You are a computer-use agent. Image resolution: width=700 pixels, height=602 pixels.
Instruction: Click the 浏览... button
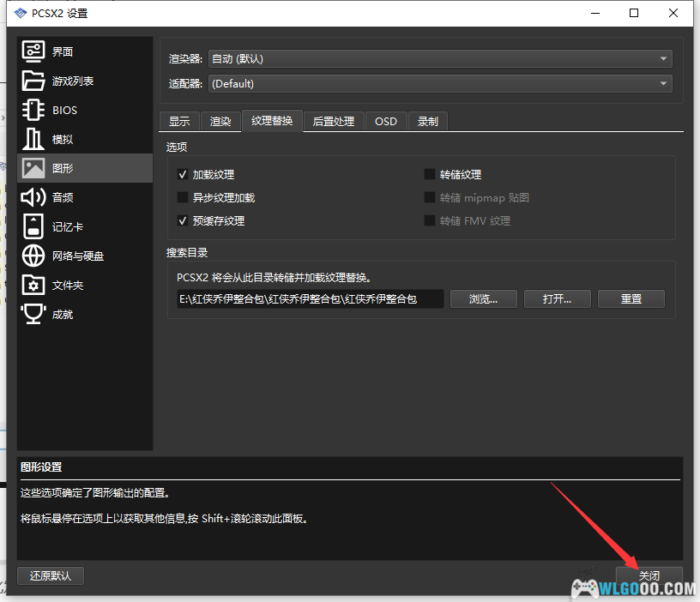click(x=484, y=298)
